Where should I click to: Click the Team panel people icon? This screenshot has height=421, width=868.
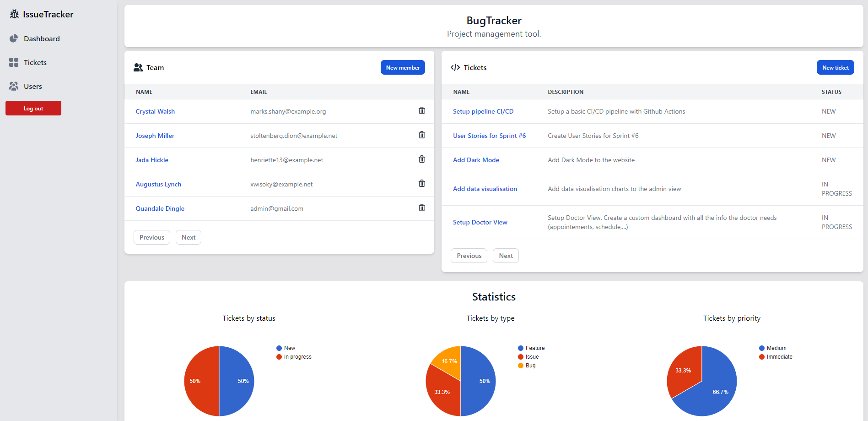click(138, 67)
